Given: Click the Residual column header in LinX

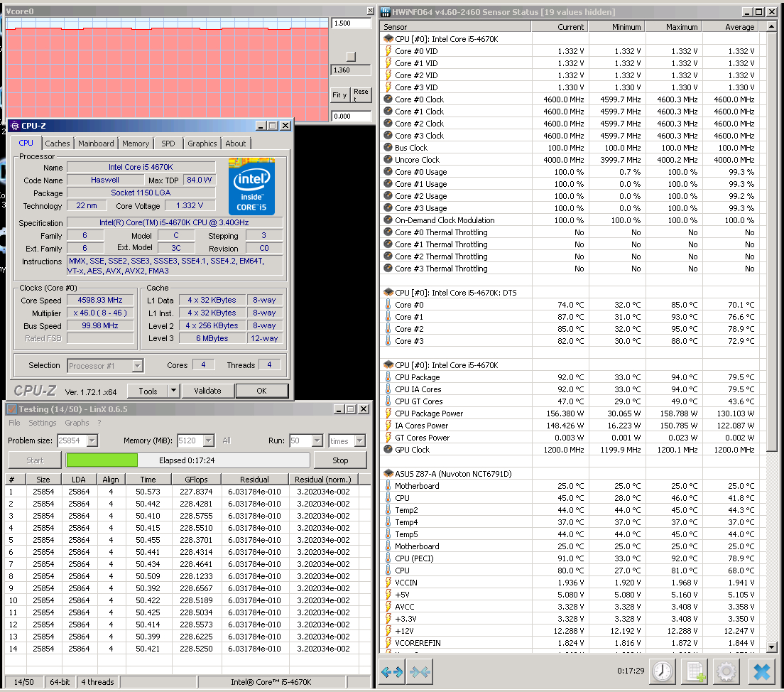Looking at the screenshot, I should coord(254,480).
